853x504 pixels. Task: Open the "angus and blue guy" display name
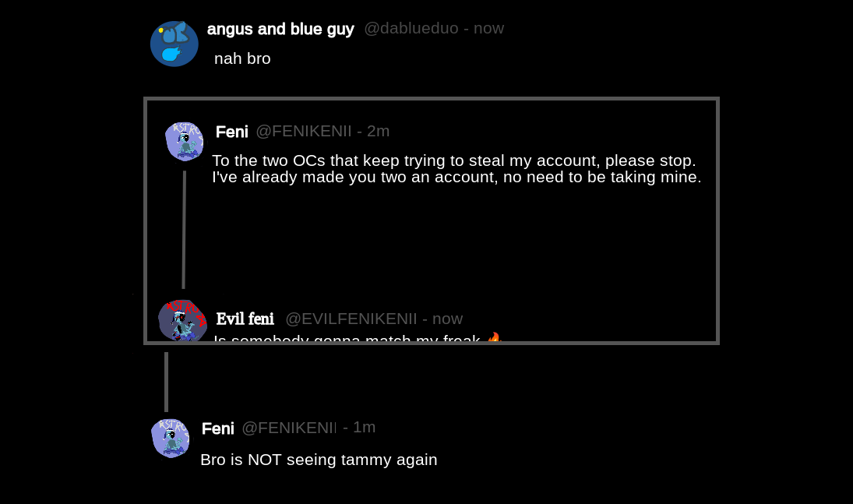pos(280,29)
